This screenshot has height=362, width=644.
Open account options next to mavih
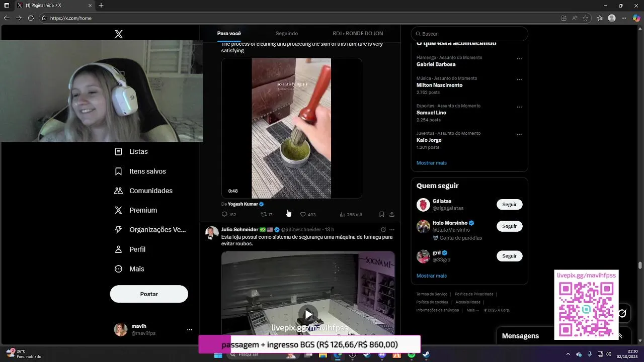coord(189,330)
